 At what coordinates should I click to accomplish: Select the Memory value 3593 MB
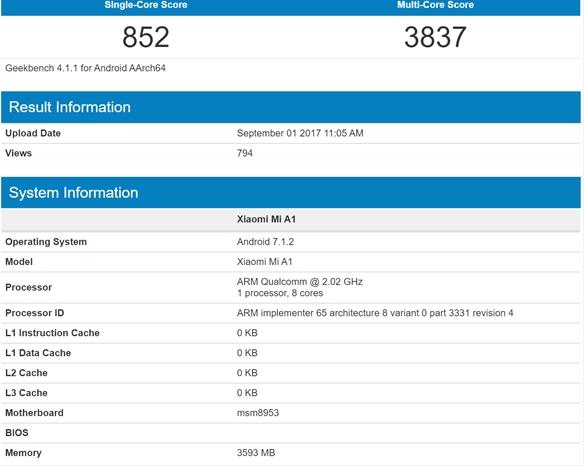(x=256, y=453)
